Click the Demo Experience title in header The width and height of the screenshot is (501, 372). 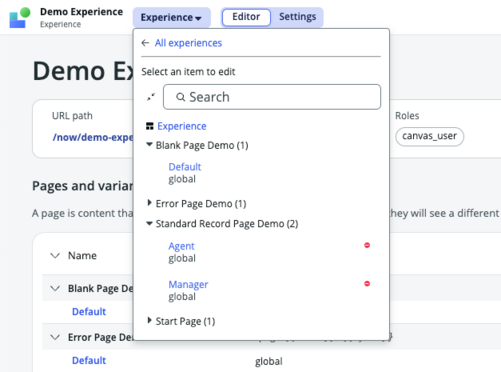pos(81,12)
